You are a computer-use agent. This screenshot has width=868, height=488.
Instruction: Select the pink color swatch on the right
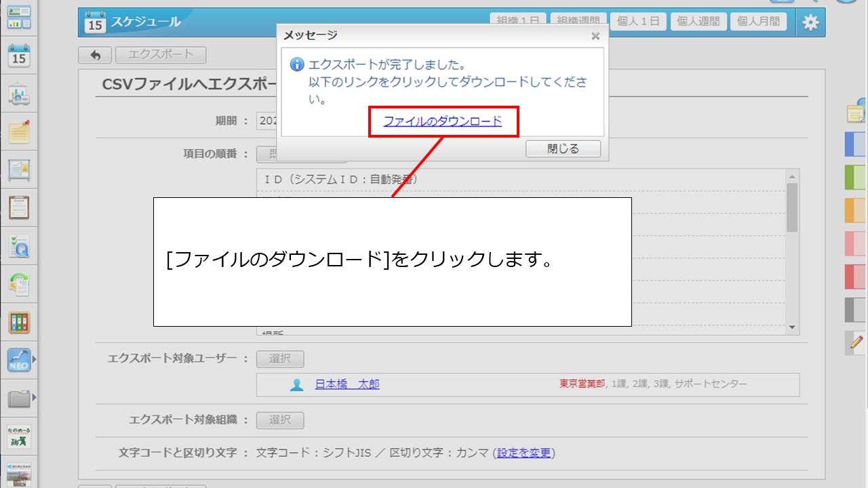click(856, 243)
